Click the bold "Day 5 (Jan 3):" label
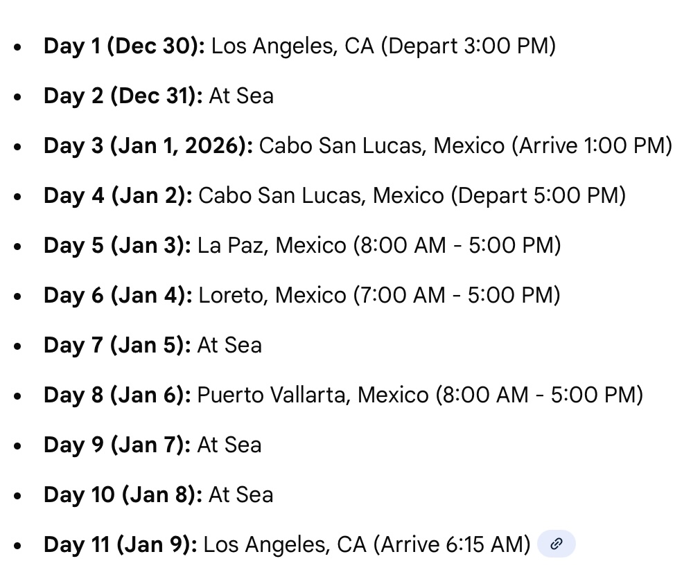Image resolution: width=700 pixels, height=588 pixels. click(x=117, y=246)
